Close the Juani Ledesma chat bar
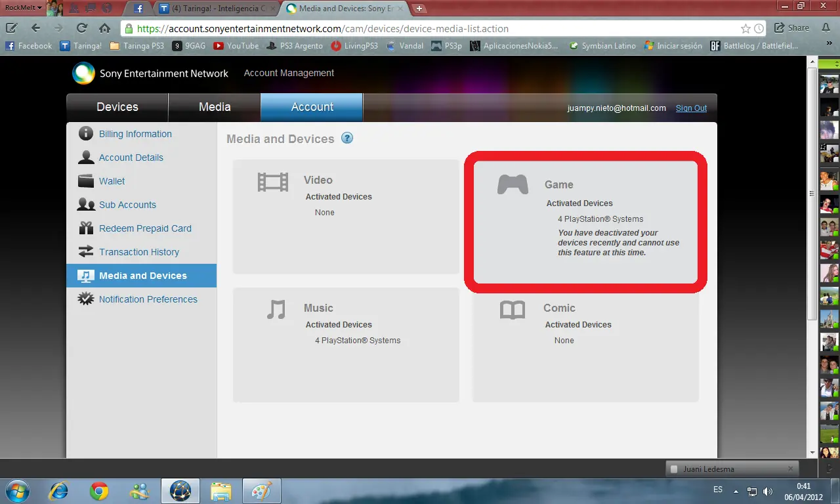This screenshot has height=504, width=840. [791, 469]
